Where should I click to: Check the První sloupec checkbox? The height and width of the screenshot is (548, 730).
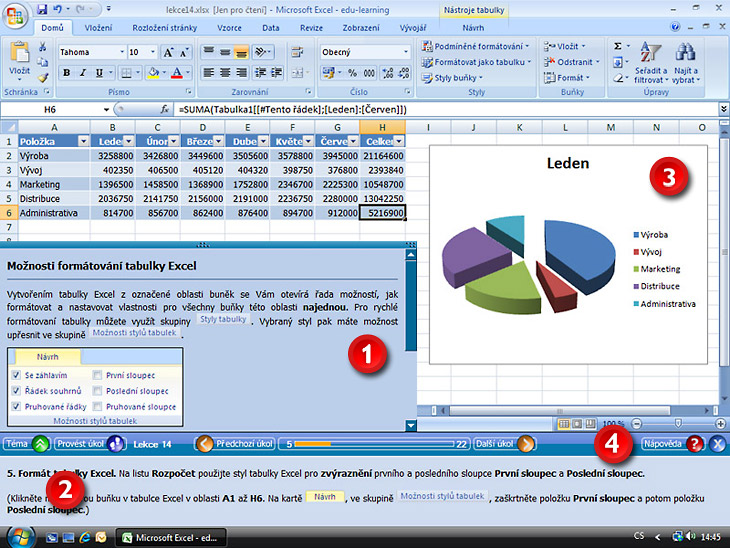(x=99, y=375)
